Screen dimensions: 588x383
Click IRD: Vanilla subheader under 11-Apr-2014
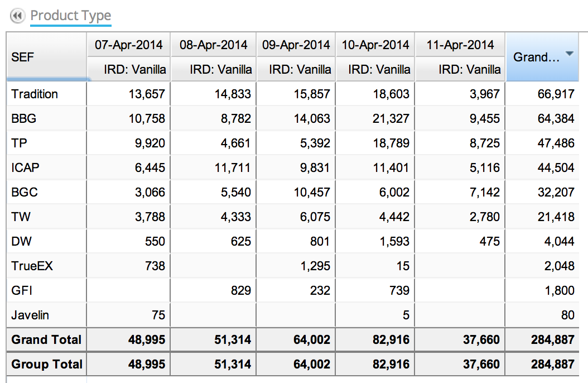[460, 69]
